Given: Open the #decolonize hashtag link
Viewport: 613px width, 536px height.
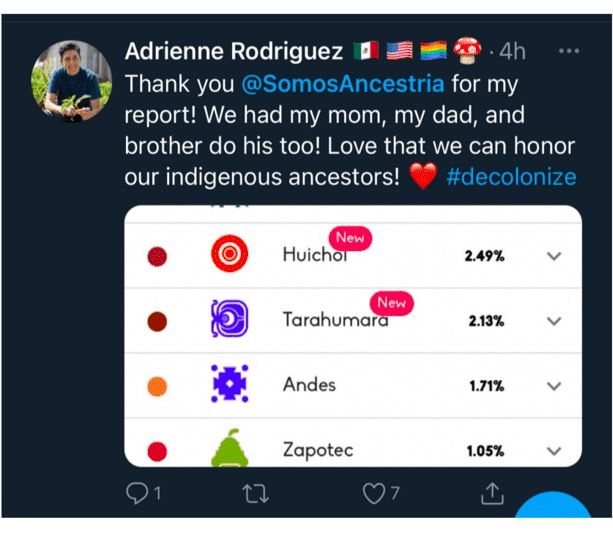Looking at the screenshot, I should (x=511, y=177).
